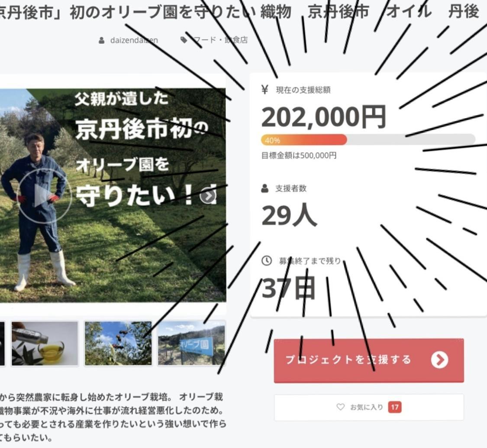This screenshot has height=448, width=487.
Task: Click the next-image arrow on main photo
Action: point(208,196)
